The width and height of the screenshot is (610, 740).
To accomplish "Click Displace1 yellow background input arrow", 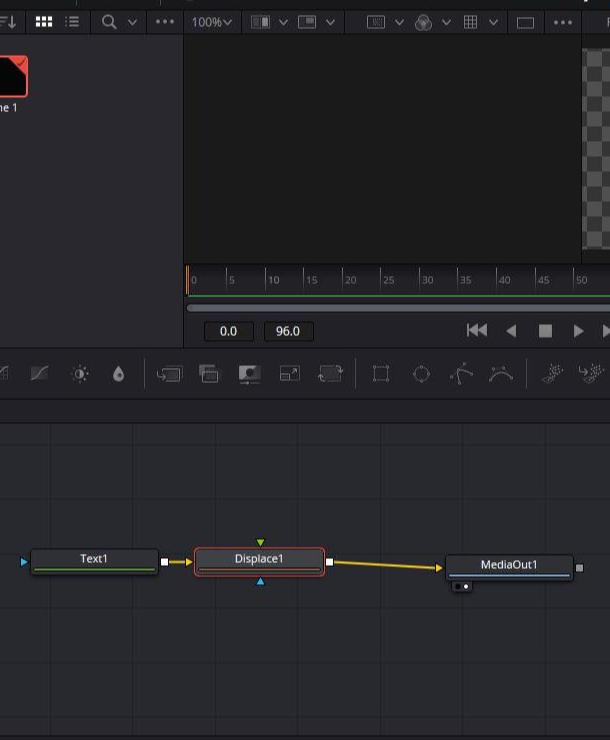I will pos(189,562).
